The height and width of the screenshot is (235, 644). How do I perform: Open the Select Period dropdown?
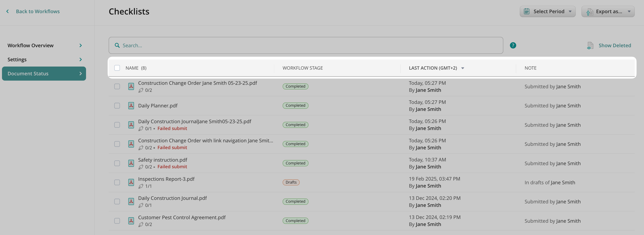click(547, 11)
